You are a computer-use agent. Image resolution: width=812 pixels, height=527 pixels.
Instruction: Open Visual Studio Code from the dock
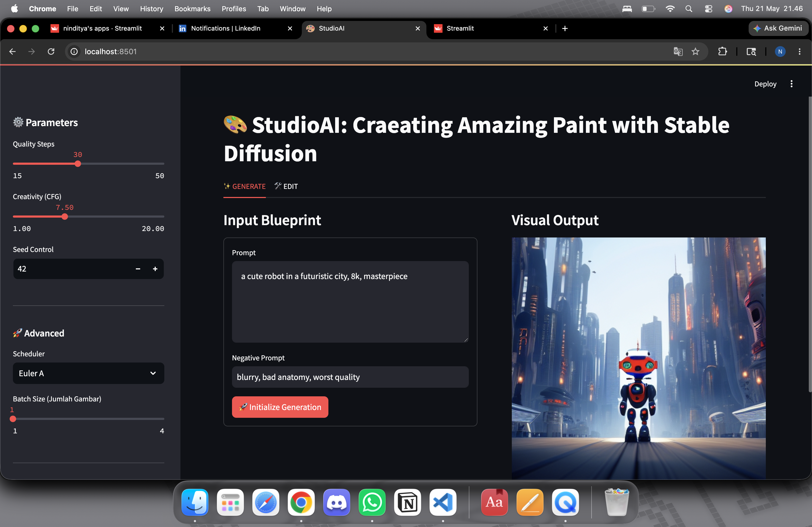443,503
